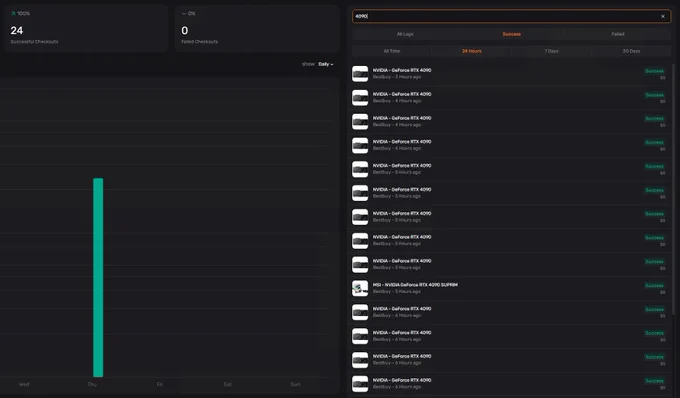
Task: Open the MSI RTX 4090 SUPRIM thumbnail
Action: 360,288
